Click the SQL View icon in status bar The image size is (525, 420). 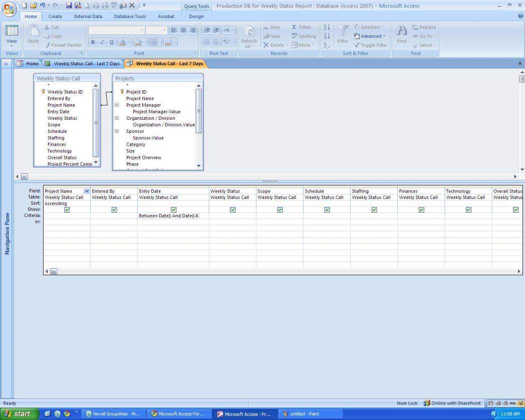point(512,403)
